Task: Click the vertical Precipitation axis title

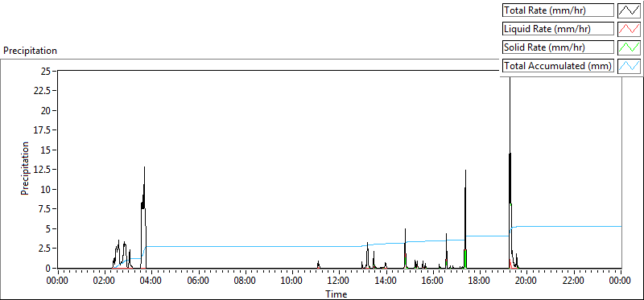Action: 25,168
